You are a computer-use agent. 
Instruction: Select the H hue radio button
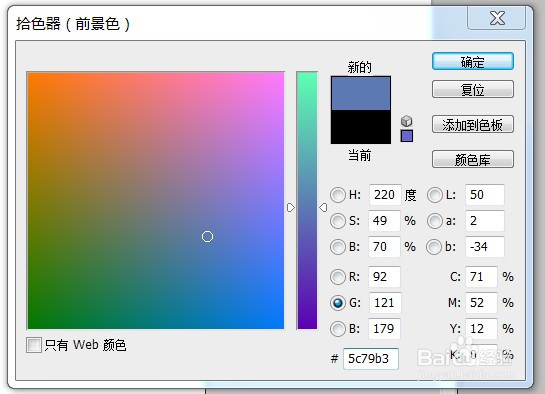pyautogui.click(x=337, y=195)
